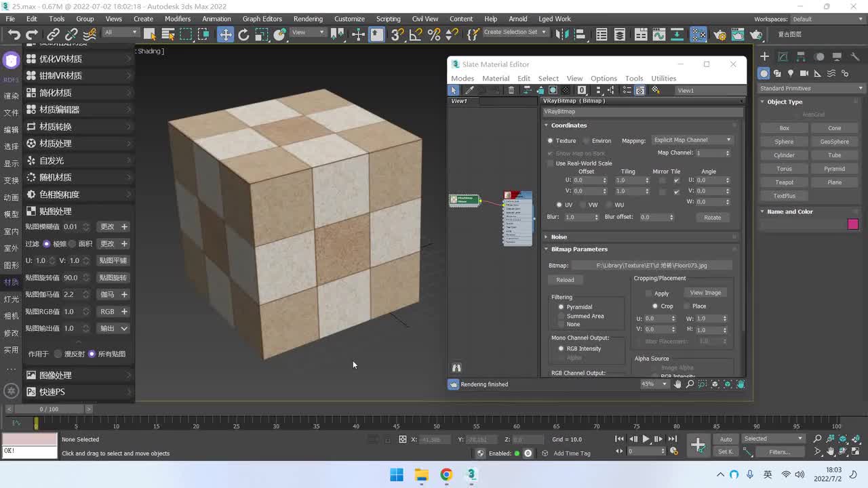
Task: Expand the Noise rollout
Action: coord(559,237)
